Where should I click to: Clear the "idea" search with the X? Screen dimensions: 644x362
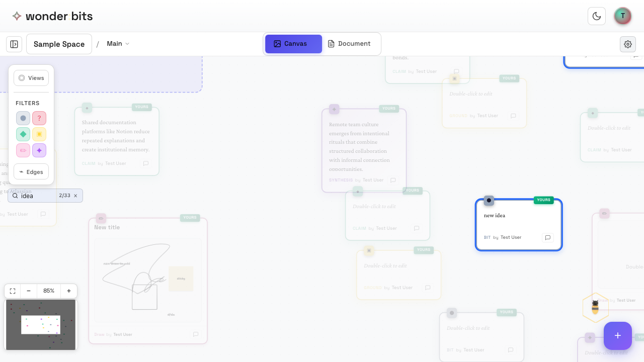[x=75, y=196]
